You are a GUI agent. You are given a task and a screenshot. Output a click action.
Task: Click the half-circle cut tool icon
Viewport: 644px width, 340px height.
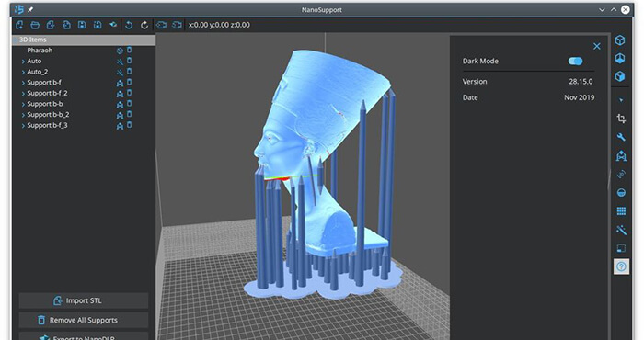pos(621,192)
